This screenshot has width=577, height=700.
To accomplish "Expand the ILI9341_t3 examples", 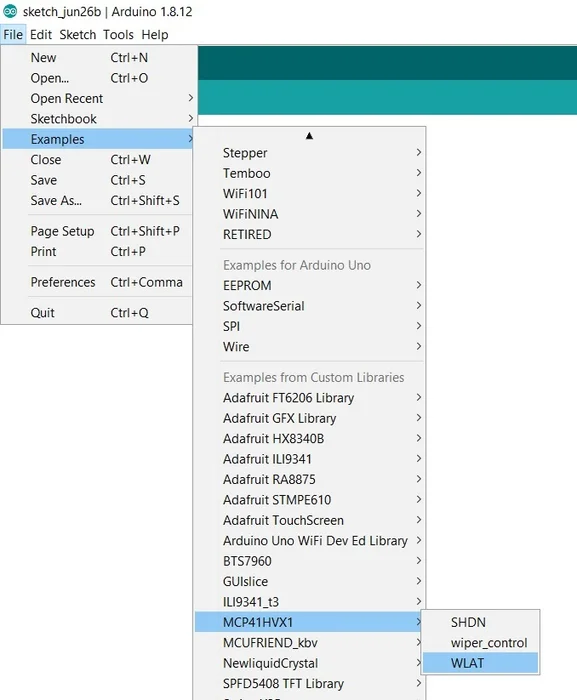I will 310,602.
